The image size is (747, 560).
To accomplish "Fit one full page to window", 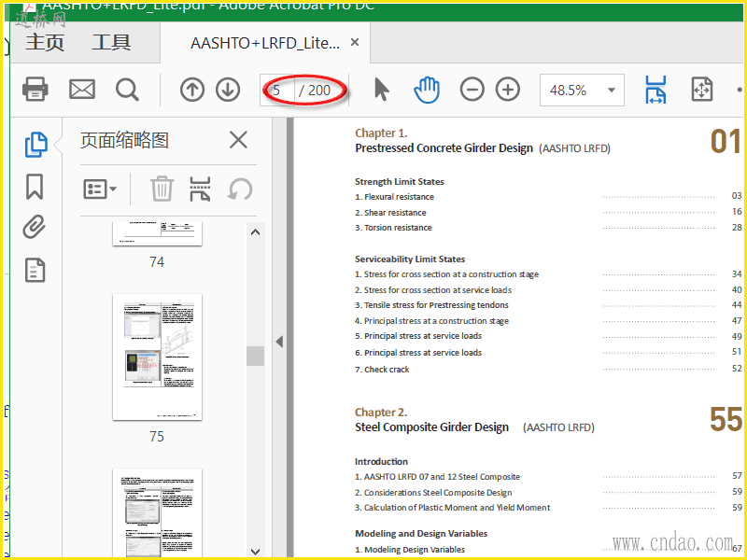I will click(x=702, y=90).
